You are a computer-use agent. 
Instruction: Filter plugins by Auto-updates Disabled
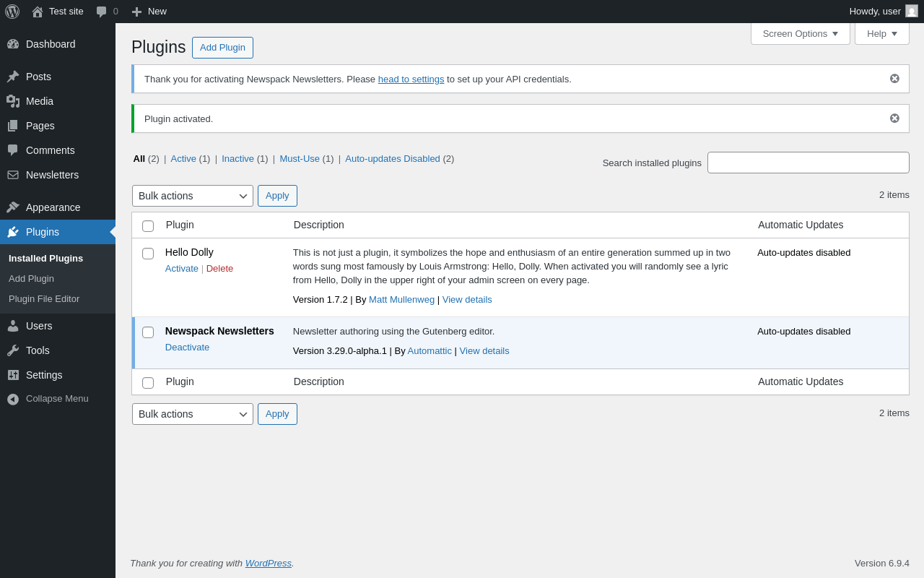click(x=393, y=158)
